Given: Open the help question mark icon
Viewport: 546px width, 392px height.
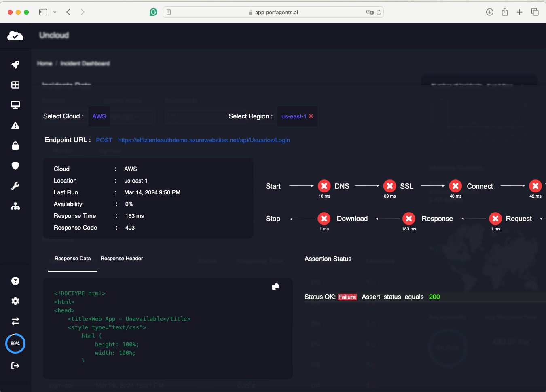Looking at the screenshot, I should click(x=15, y=281).
